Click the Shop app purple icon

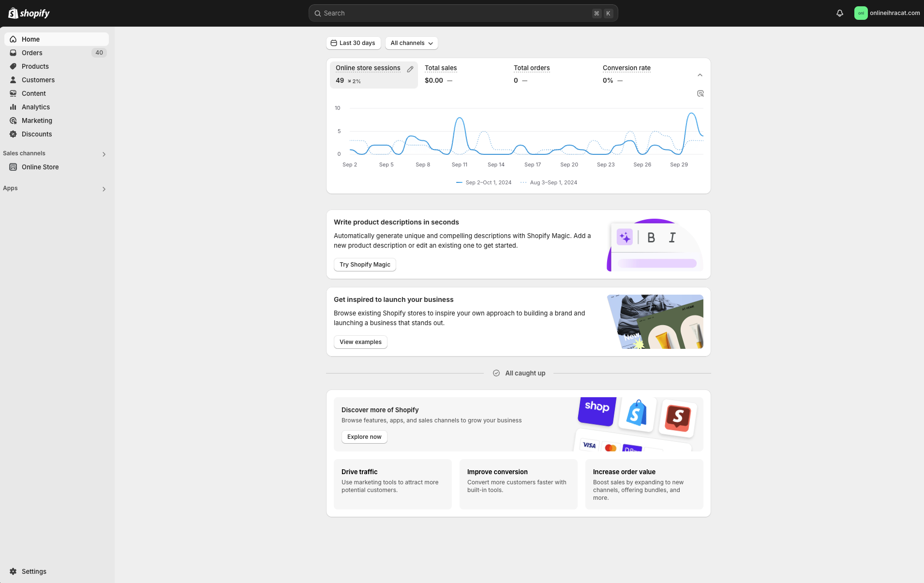[x=597, y=411]
